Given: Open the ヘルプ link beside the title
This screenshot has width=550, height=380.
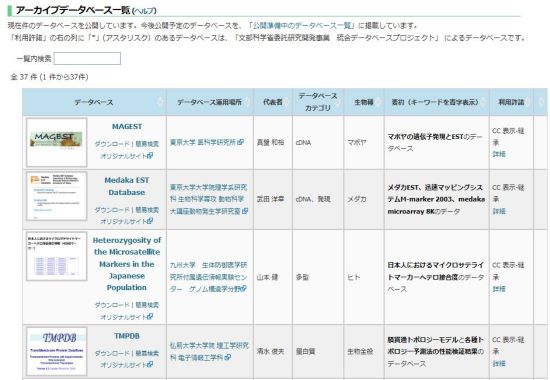Looking at the screenshot, I should tap(144, 11).
